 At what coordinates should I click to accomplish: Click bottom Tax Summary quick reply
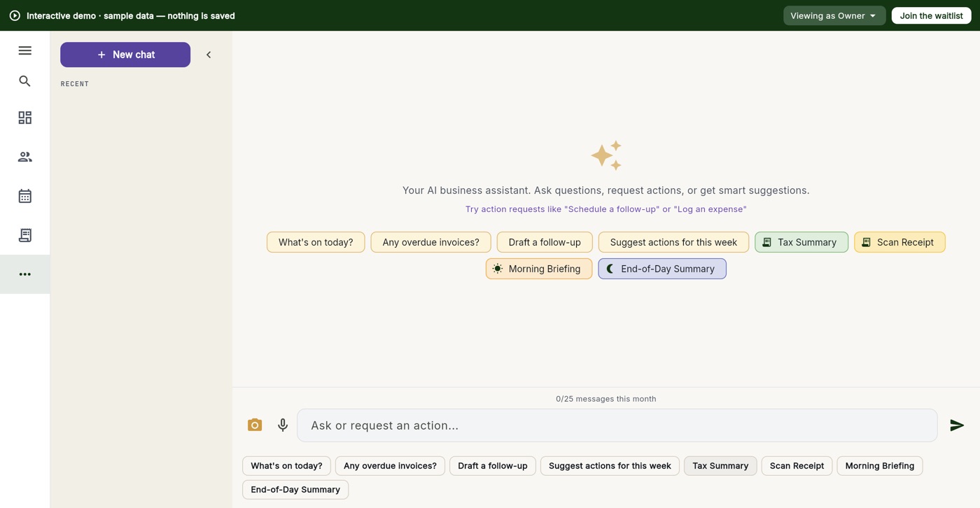click(x=720, y=466)
